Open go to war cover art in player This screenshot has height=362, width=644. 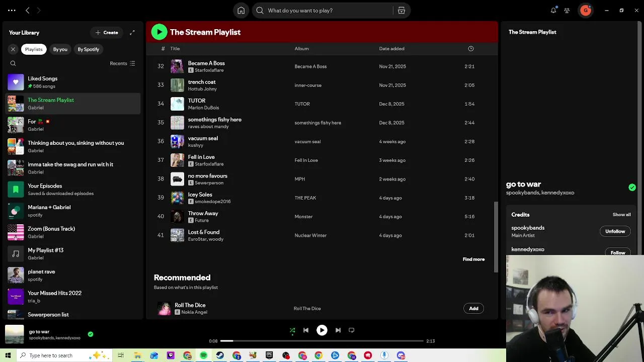coord(14,334)
